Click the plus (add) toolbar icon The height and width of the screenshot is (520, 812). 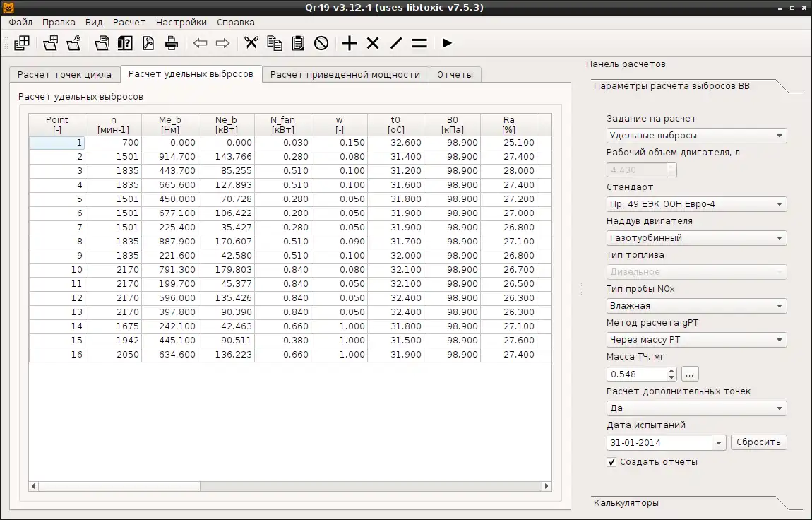(x=350, y=43)
